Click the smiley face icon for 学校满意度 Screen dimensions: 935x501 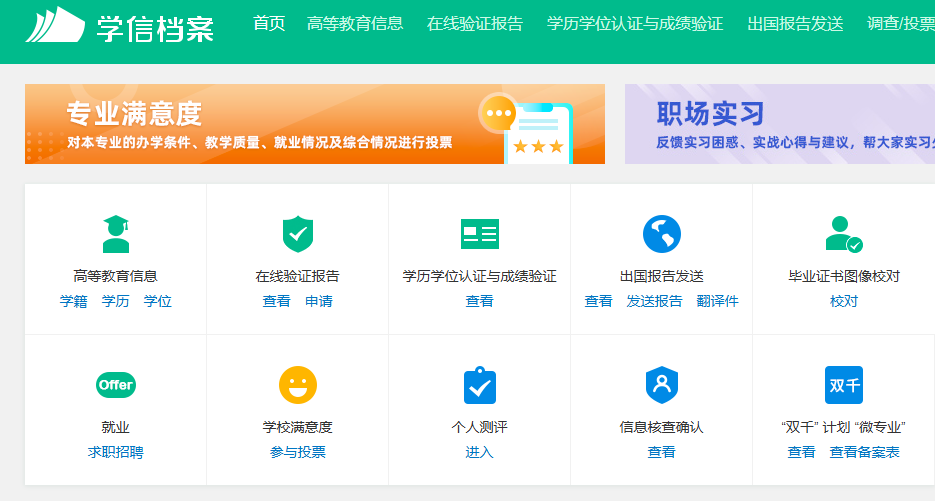(298, 385)
